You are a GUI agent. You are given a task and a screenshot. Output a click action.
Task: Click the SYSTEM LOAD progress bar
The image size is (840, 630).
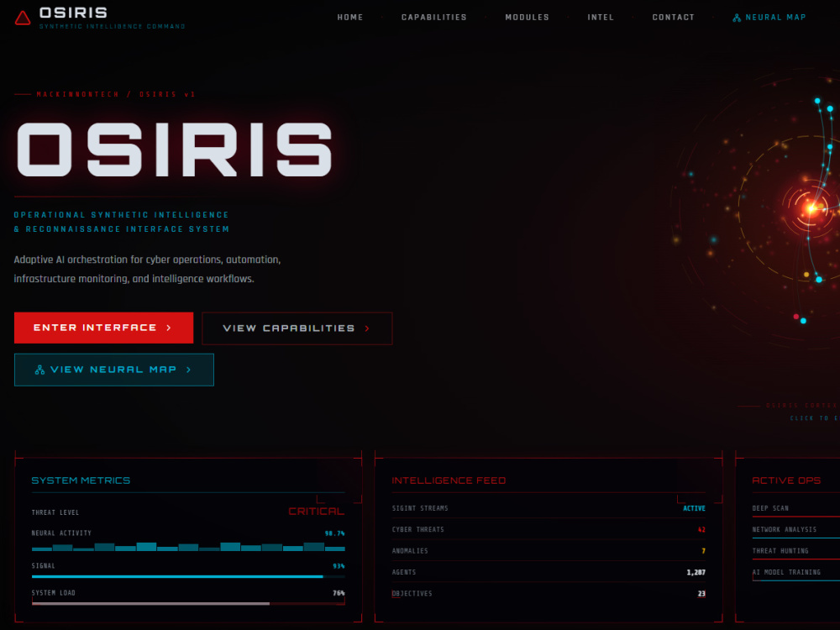coord(188,604)
